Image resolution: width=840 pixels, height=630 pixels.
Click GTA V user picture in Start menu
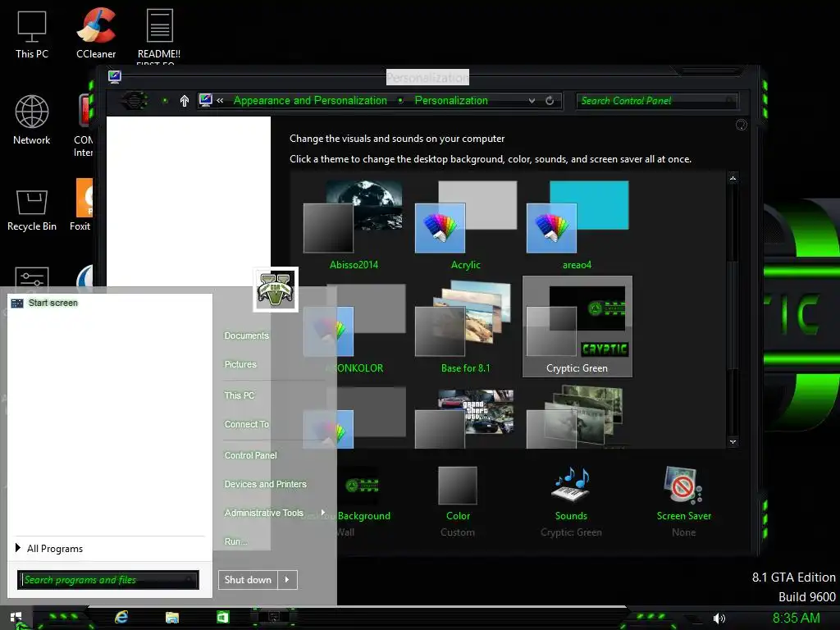tap(276, 290)
